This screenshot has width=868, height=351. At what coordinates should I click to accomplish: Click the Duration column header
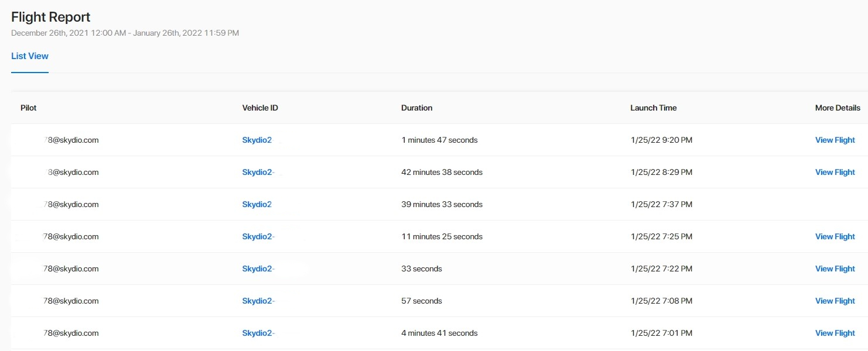[x=416, y=108]
